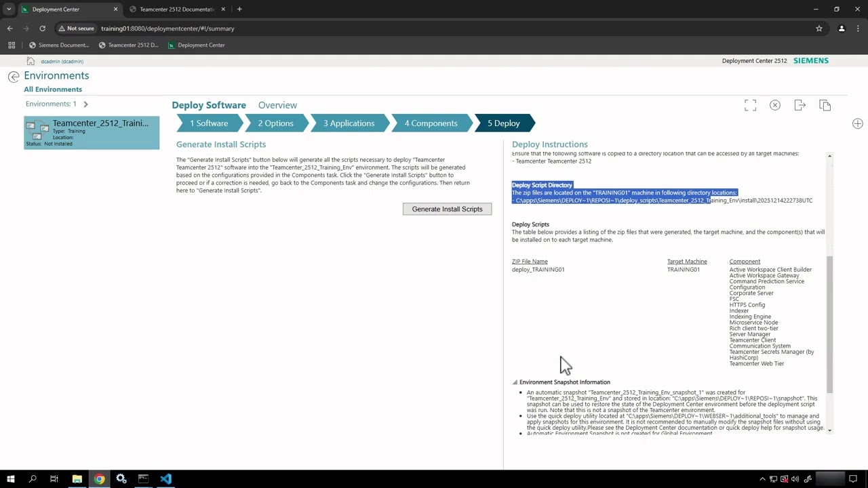The width and height of the screenshot is (868, 488).
Task: Click the ZIP File Name column header
Action: [530, 262]
